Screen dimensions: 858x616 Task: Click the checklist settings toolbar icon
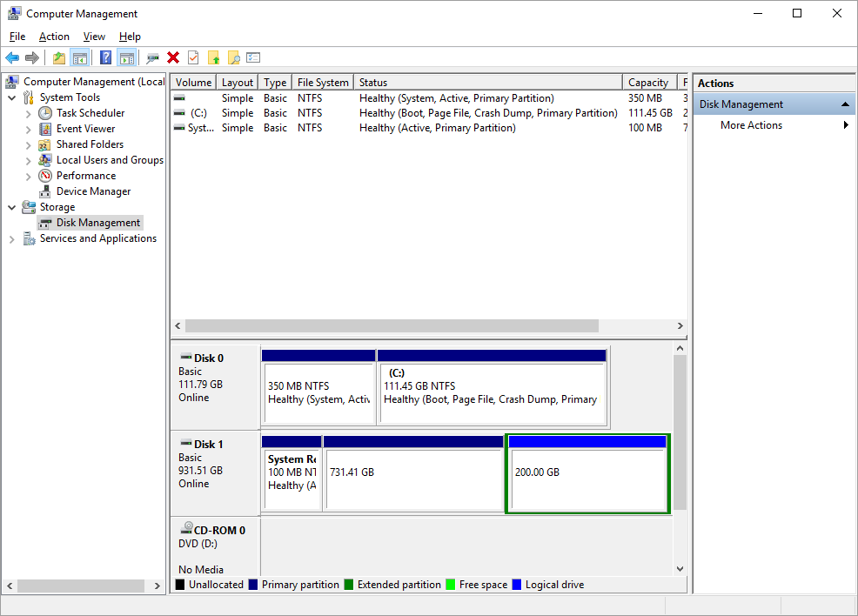tap(253, 57)
